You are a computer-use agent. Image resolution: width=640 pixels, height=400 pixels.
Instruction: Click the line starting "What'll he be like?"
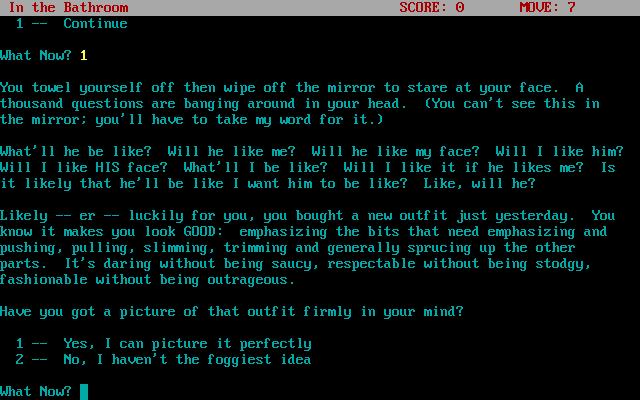point(312,151)
